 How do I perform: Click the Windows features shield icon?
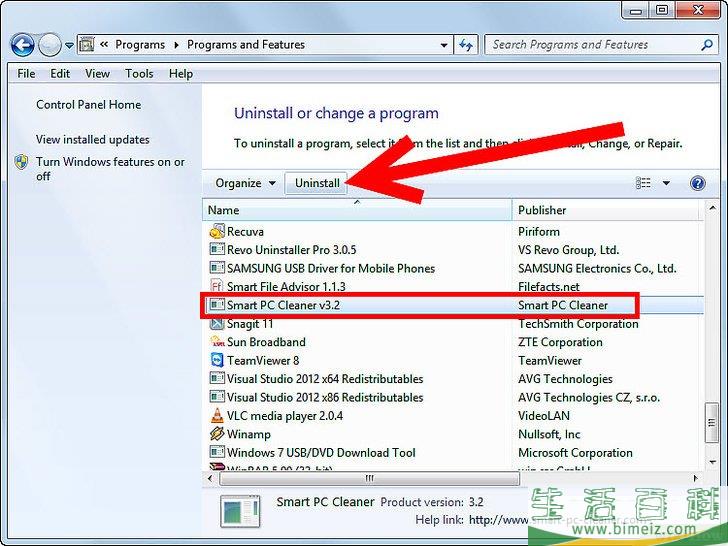tap(21, 162)
